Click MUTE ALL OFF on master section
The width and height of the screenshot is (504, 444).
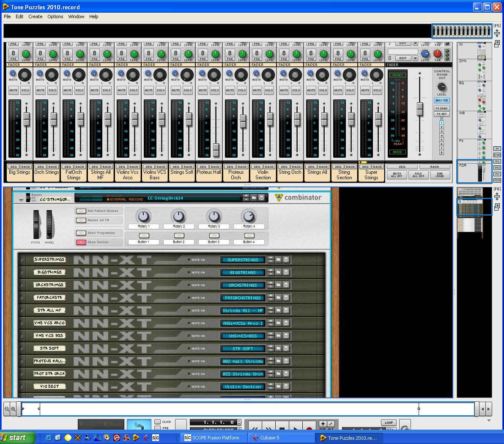397,175
